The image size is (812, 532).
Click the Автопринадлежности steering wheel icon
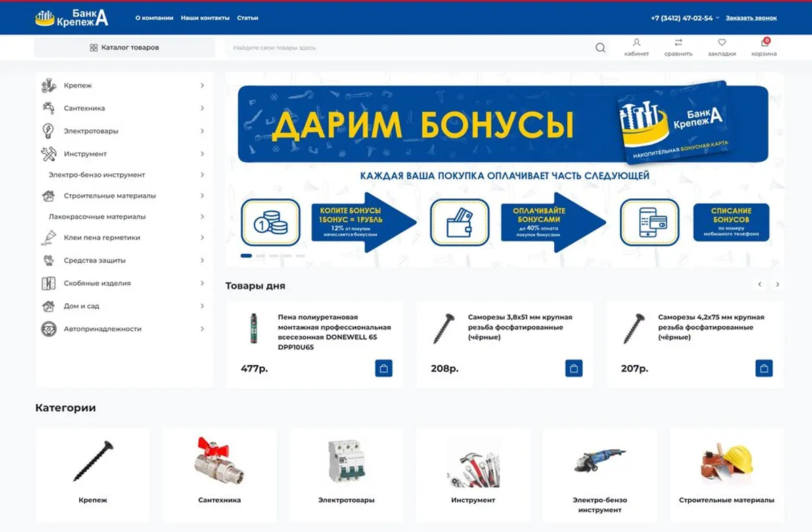click(x=48, y=329)
